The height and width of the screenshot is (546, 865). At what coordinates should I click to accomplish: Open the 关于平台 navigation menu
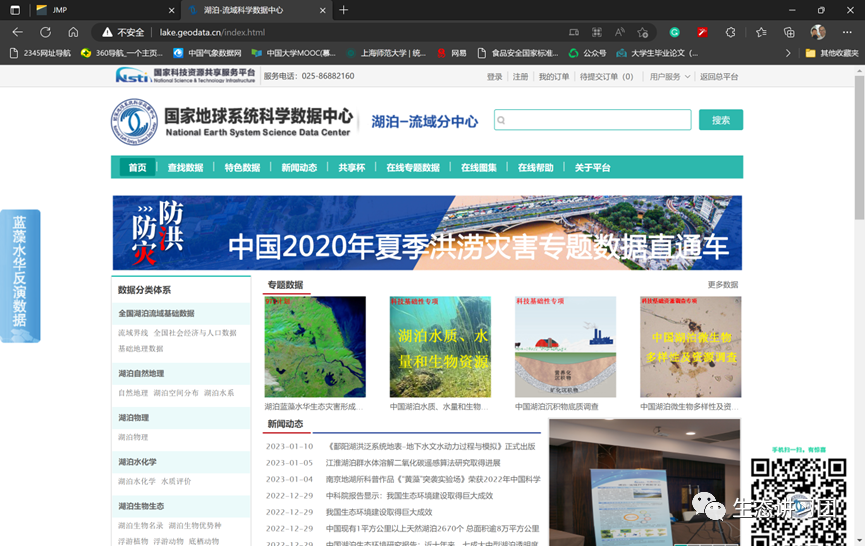[x=592, y=167]
